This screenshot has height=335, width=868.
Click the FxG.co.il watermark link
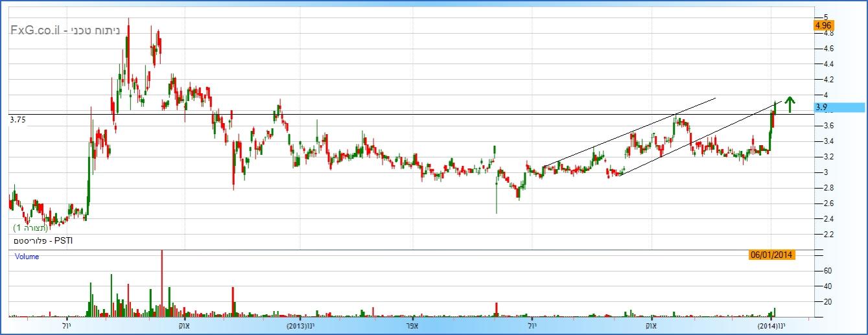tap(36, 30)
